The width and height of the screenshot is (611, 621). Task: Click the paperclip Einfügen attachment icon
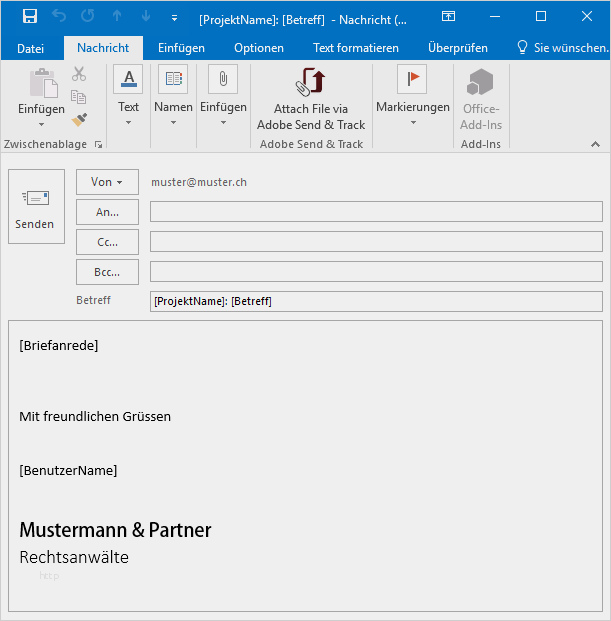coord(223,80)
